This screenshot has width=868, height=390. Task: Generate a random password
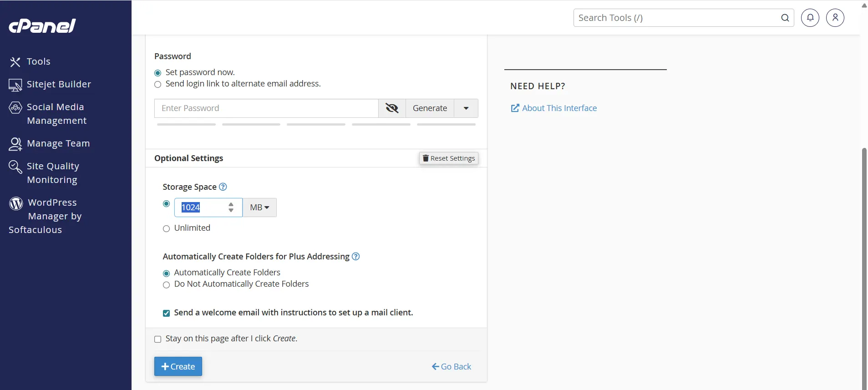click(x=430, y=108)
